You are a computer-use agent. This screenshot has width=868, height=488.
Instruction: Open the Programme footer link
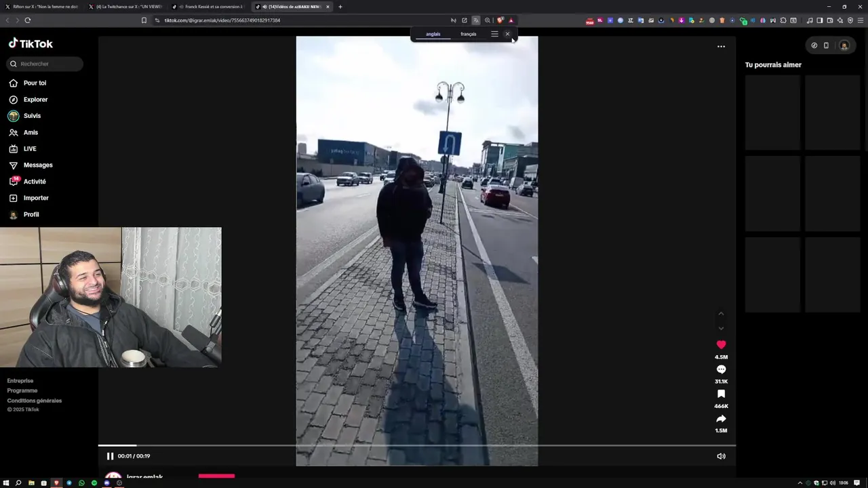point(22,390)
